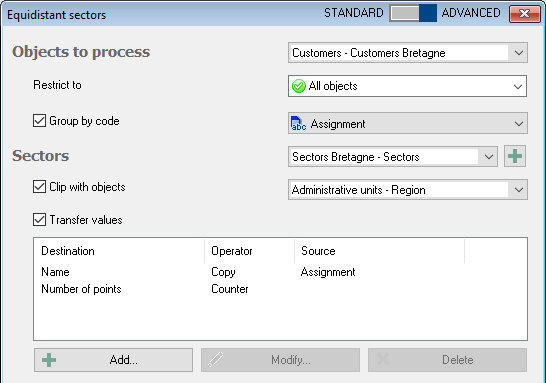
Task: Click the Copy operator cell
Action: click(223, 272)
